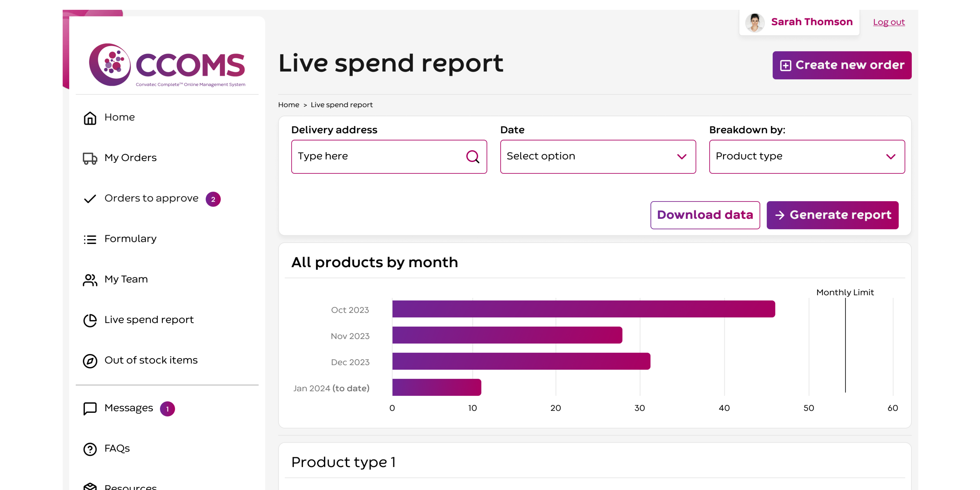Image resolution: width=980 pixels, height=490 pixels.
Task: Focus the Delivery address Type here field
Action: coord(389,157)
